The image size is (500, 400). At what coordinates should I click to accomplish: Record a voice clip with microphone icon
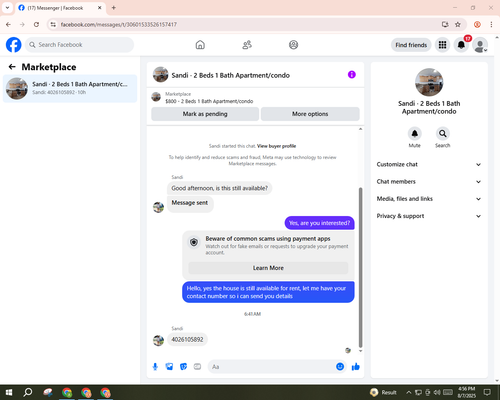click(x=155, y=367)
